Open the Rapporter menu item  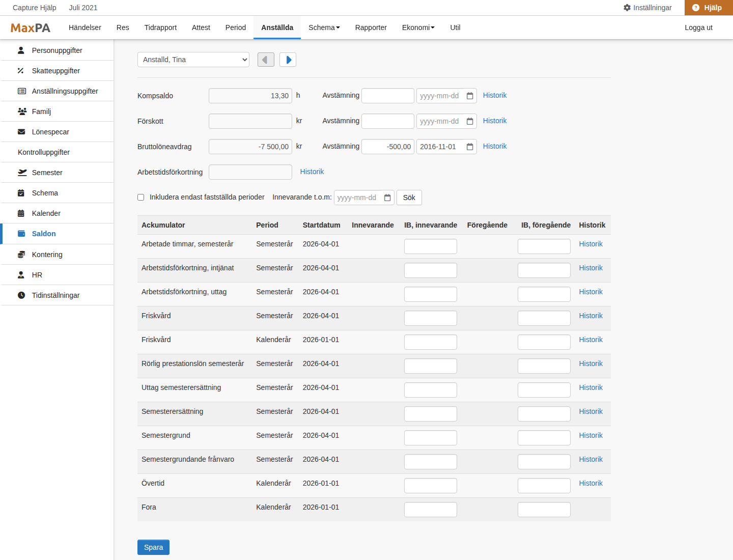(x=371, y=27)
